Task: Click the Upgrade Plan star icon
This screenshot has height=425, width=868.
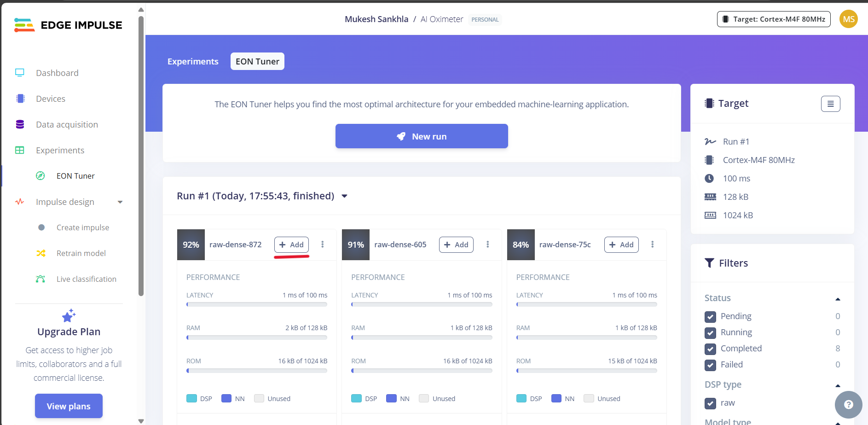Action: click(69, 316)
